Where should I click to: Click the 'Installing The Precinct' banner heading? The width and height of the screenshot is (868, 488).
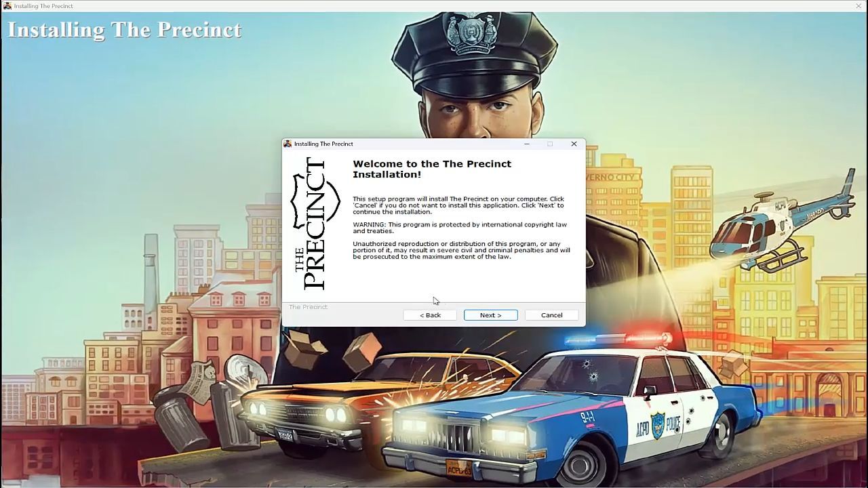(x=125, y=30)
